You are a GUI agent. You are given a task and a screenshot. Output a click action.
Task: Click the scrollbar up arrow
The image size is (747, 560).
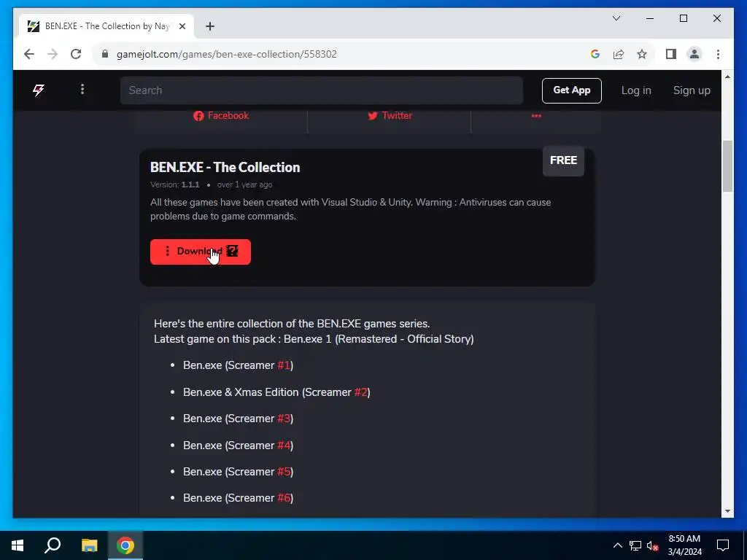point(727,76)
